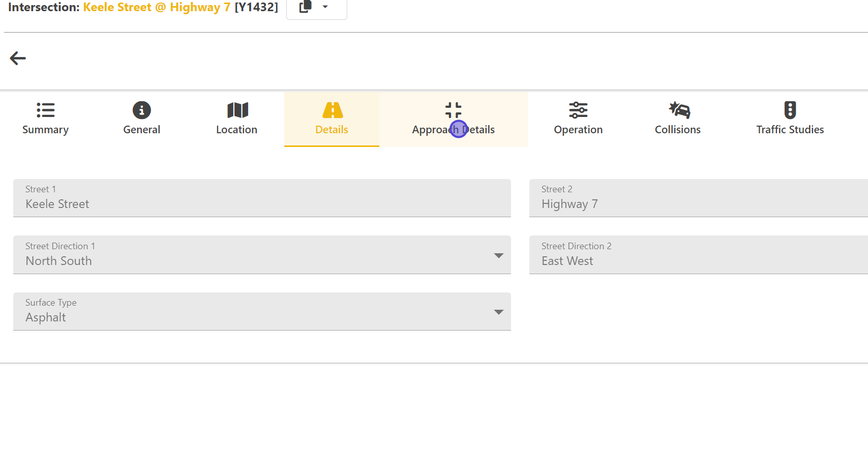Click the Collisions car crash icon
Viewport: 868px width, 474px height.
point(679,110)
